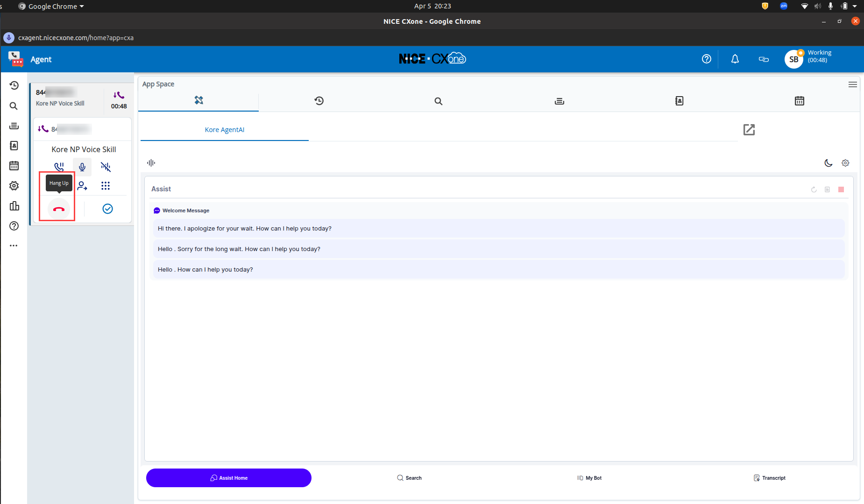Screen dimensions: 864x504
Task: Select the App Space customer card tab
Action: pyautogui.click(x=198, y=100)
